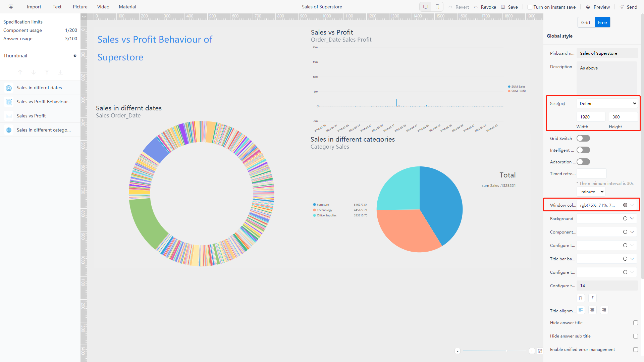Open the Picture menu

(80, 7)
